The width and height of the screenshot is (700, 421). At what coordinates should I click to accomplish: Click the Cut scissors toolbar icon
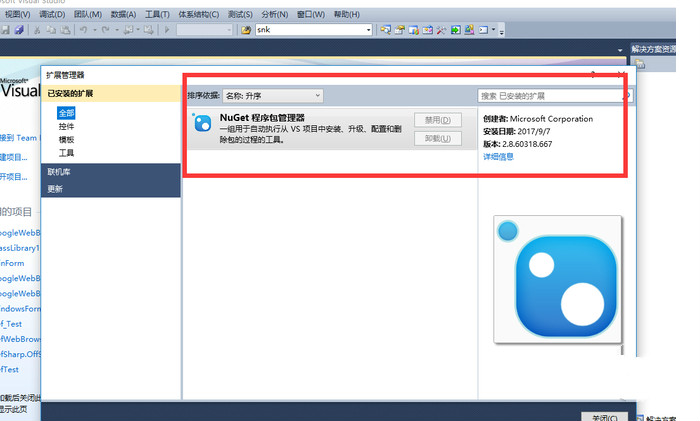tap(37, 30)
